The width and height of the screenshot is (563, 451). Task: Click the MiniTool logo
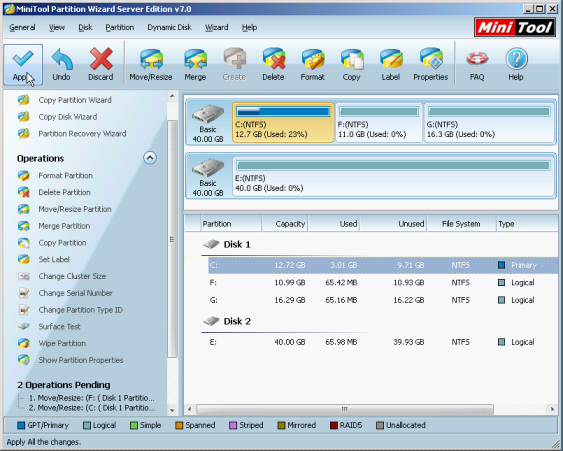coord(515,28)
